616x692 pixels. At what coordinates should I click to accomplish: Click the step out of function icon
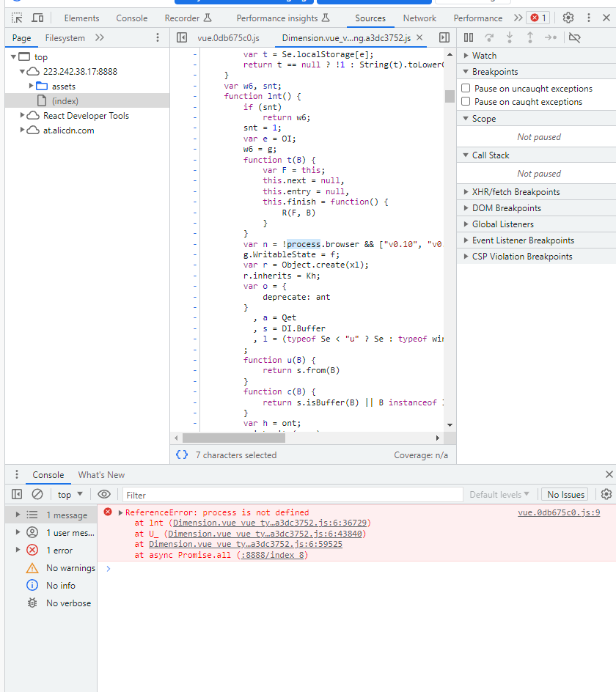(x=530, y=37)
